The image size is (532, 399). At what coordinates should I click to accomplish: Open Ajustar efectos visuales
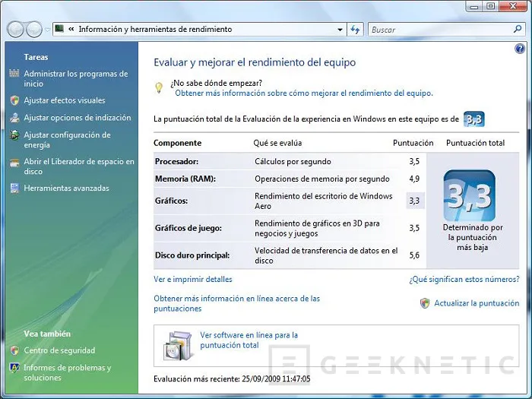[x=65, y=100]
